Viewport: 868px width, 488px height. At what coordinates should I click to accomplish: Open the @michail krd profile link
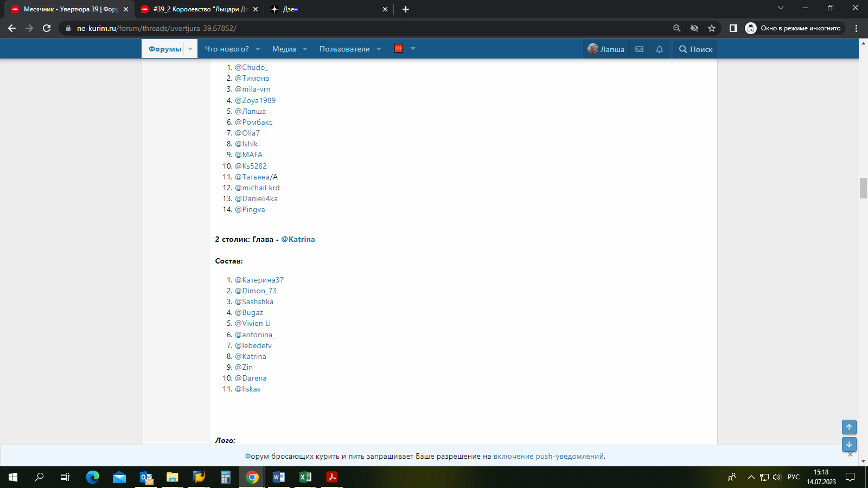[x=257, y=188]
